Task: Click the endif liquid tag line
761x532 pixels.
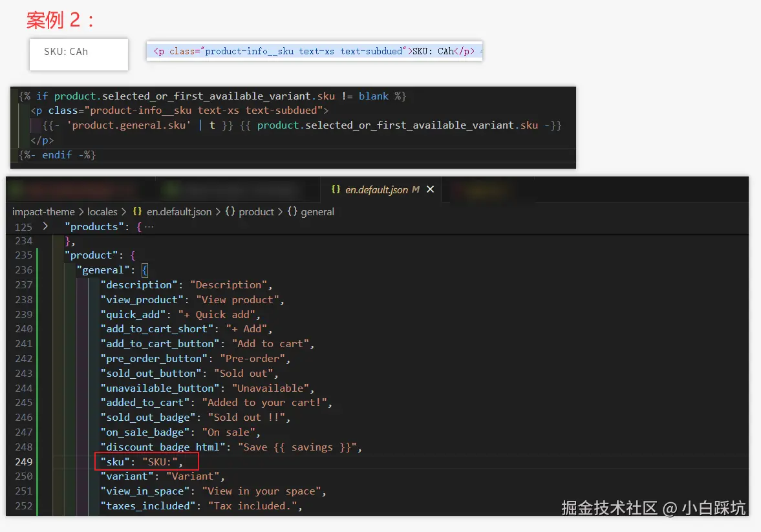Action: point(58,155)
